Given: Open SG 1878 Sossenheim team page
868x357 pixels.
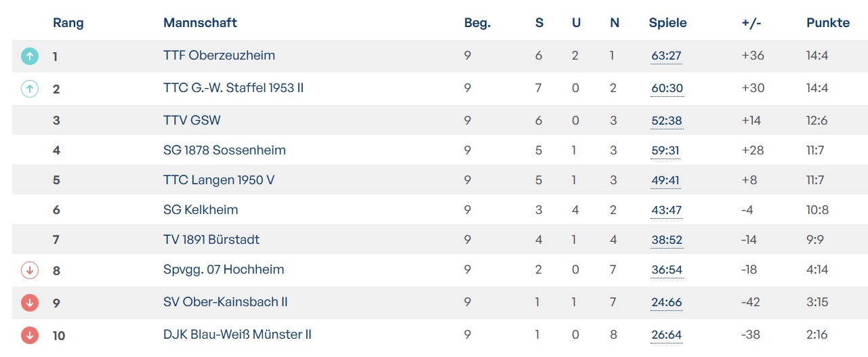Looking at the screenshot, I should tap(224, 150).
